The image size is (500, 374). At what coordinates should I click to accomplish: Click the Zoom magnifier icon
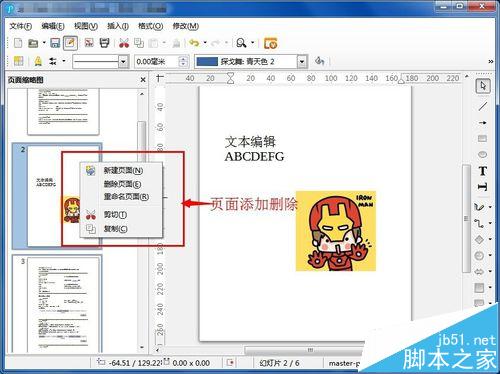[x=241, y=43]
